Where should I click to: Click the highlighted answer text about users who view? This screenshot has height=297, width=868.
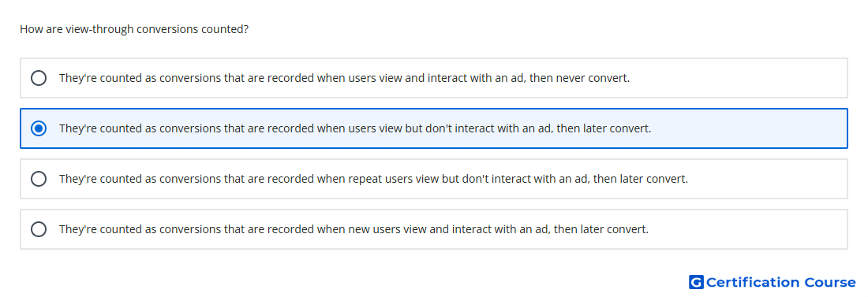(x=355, y=128)
